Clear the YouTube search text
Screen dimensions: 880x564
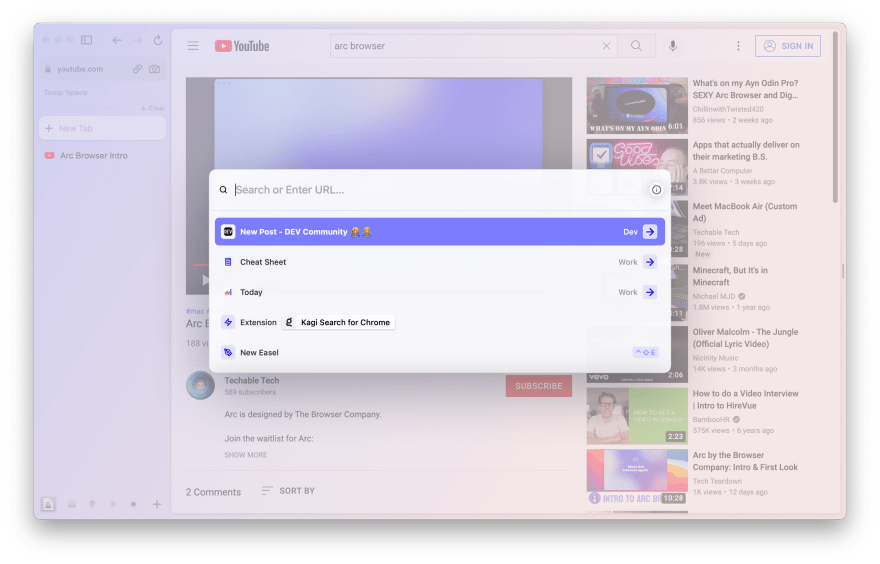tap(606, 46)
